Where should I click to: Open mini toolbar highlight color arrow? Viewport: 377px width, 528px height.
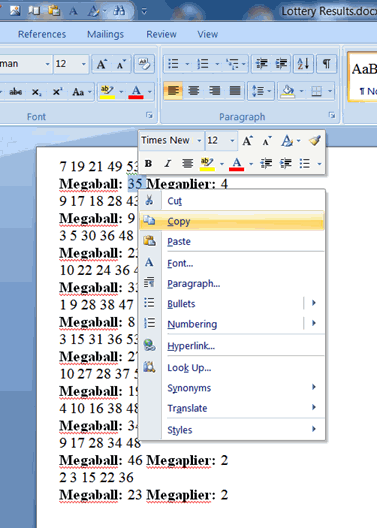pos(222,164)
